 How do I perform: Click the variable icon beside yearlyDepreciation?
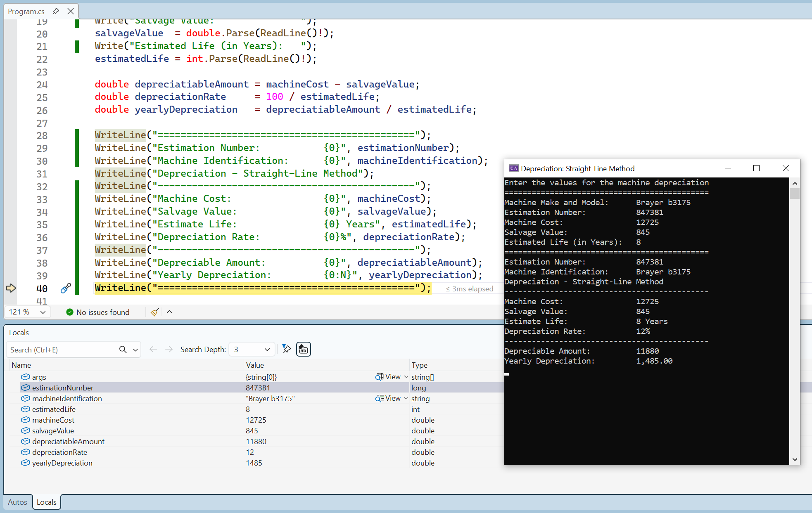[x=26, y=463]
